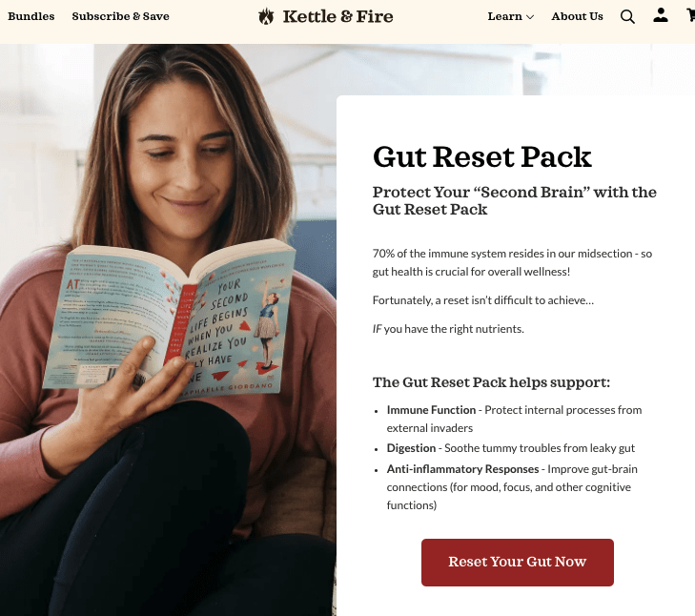
Task: Expand the Learn menu chevron
Action: tap(530, 17)
